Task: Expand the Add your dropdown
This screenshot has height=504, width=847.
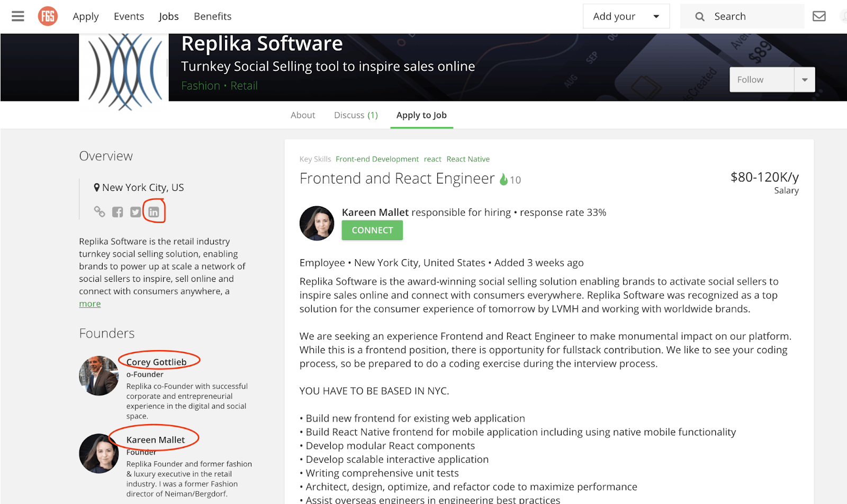Action: tap(626, 16)
